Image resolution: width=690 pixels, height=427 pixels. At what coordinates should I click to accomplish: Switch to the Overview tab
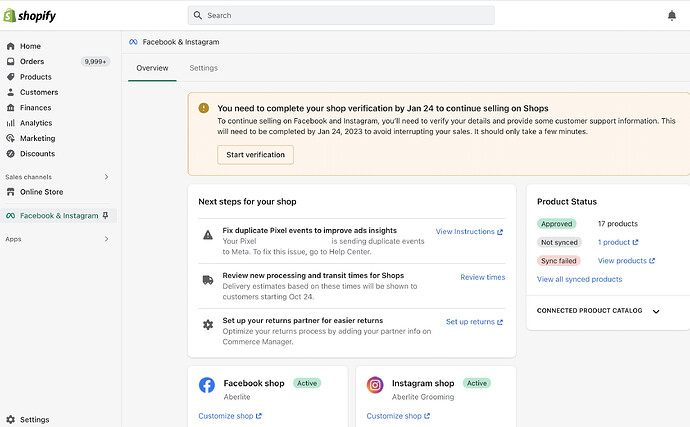coord(152,68)
